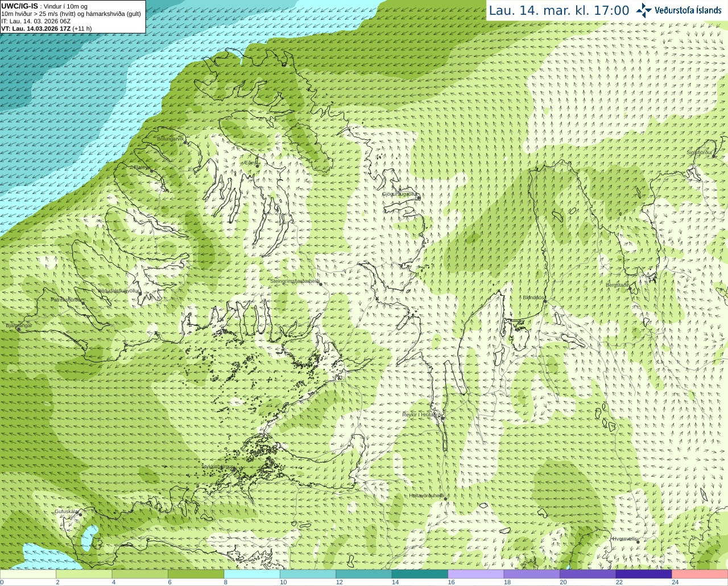The image size is (728, 586).
Task: Click the 6–8 m/s dark green legend swatch
Action: 196,574
